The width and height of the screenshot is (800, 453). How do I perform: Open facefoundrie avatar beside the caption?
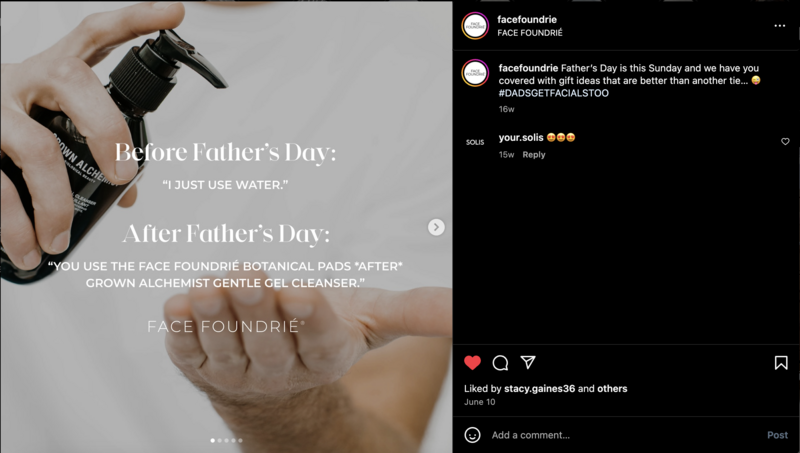coord(475,73)
